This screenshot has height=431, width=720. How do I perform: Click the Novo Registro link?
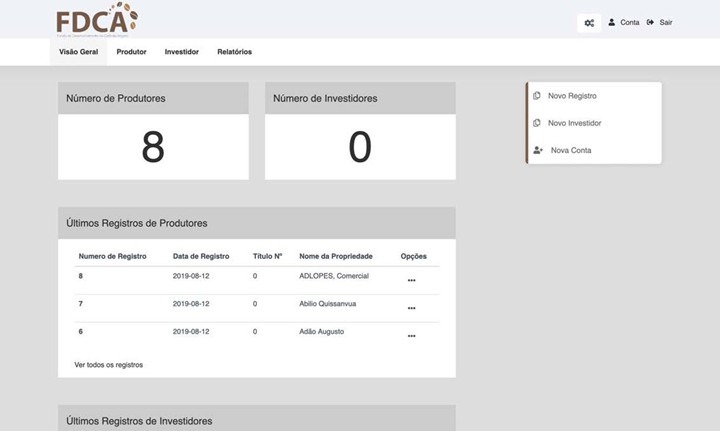572,96
